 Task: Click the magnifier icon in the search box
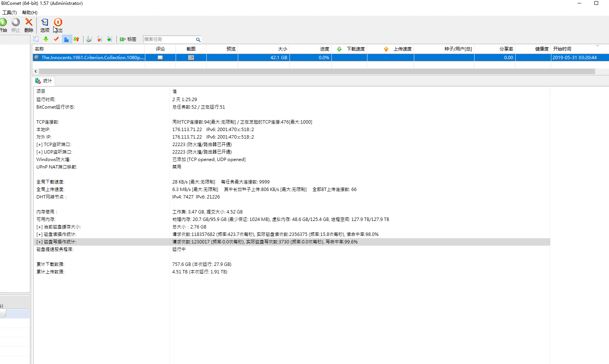coord(198,40)
